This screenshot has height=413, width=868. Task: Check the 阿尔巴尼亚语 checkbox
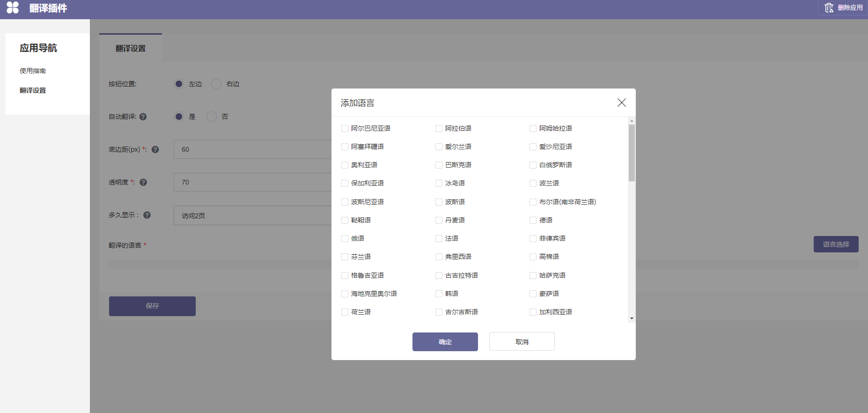[x=345, y=128]
